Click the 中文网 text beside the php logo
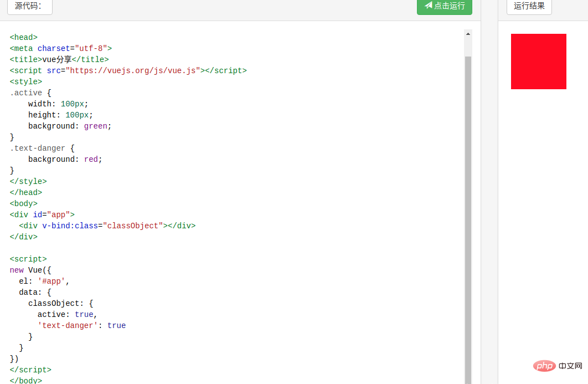The height and width of the screenshot is (384, 588). coord(571,366)
